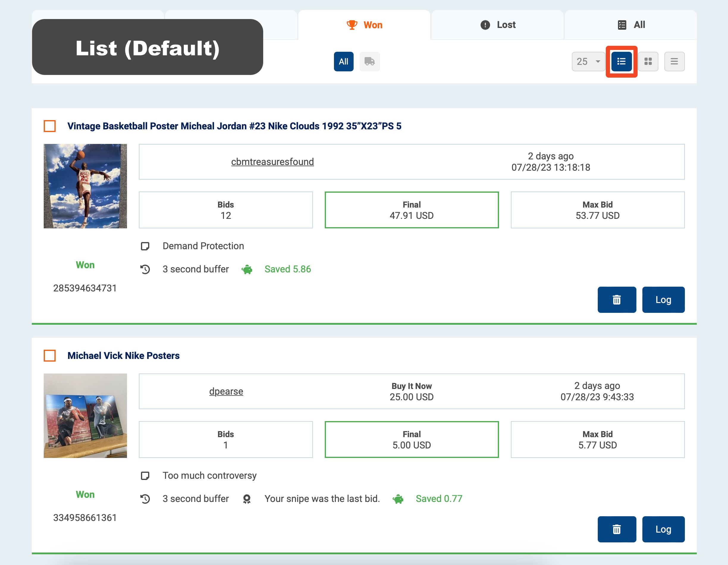
Task: Switch to grid view layout
Action: (648, 62)
